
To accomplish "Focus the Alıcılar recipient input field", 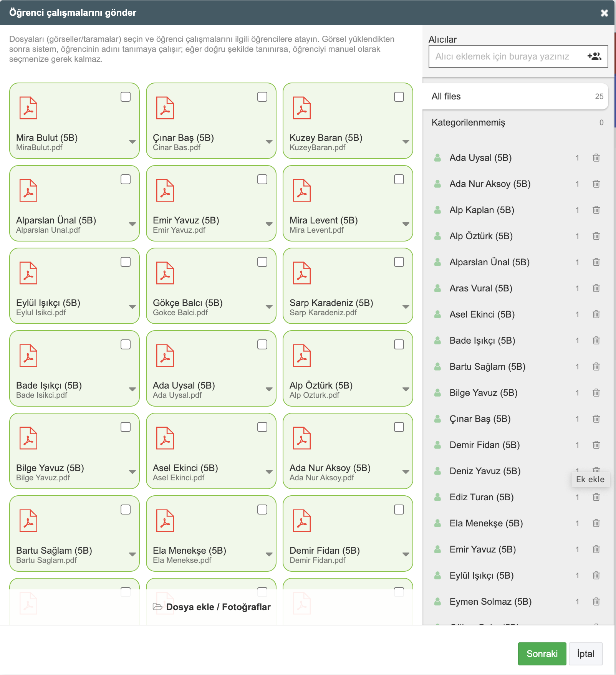I will pos(518,56).
